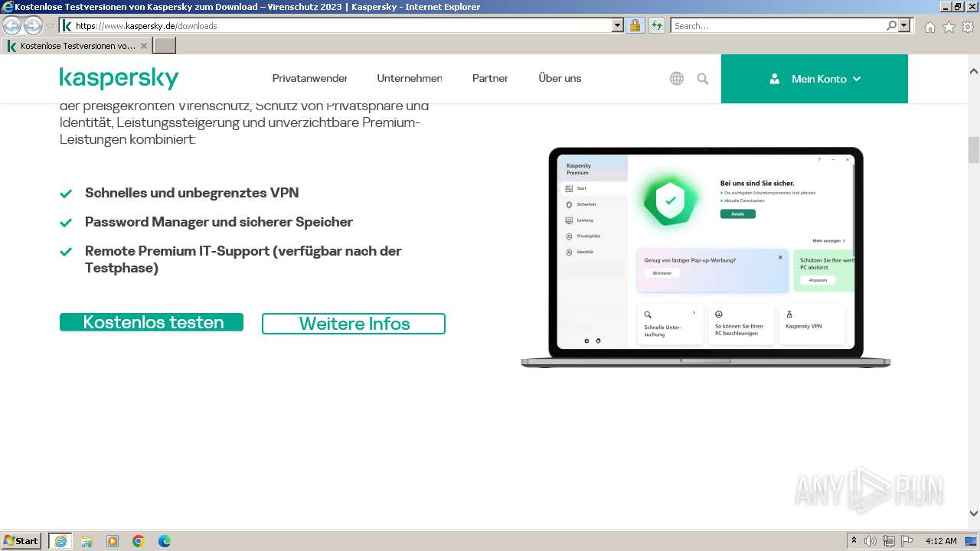Open a new blank tab
The height and width of the screenshot is (551, 980).
(165, 46)
